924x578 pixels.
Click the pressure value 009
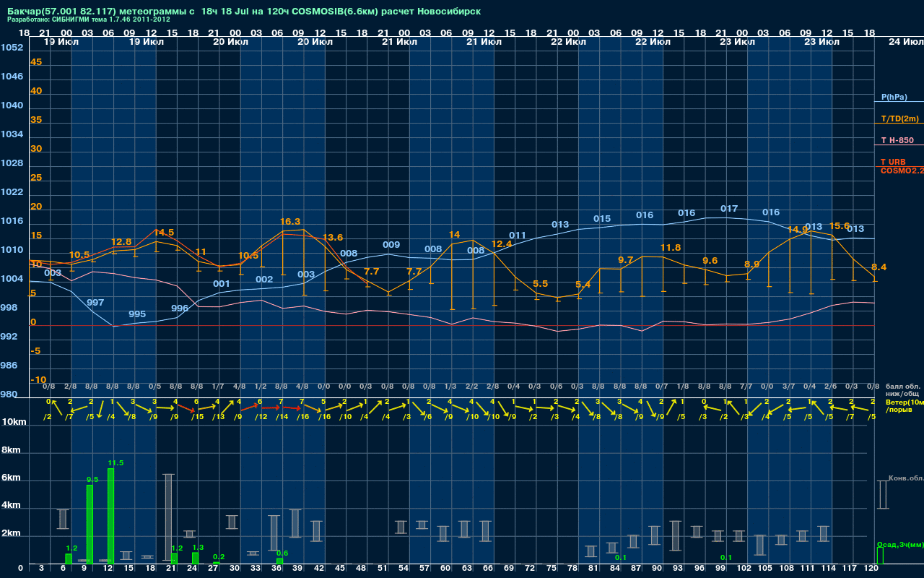[x=391, y=245]
